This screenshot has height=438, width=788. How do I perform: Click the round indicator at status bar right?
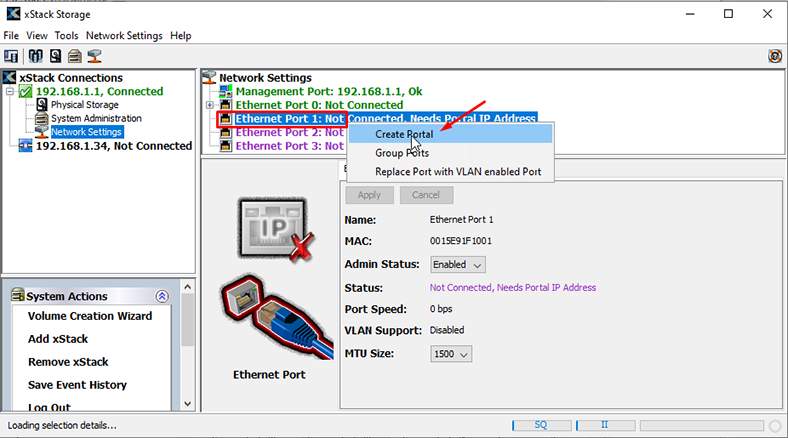coord(775,426)
